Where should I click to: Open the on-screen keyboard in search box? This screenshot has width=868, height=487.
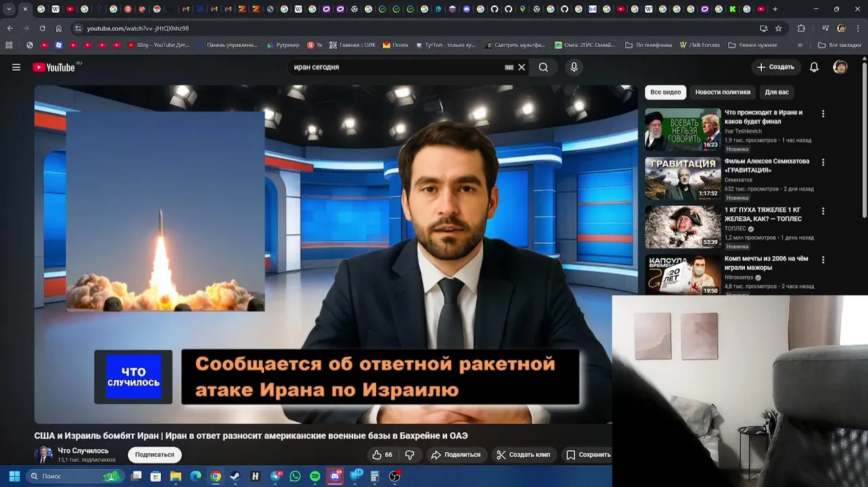pyautogui.click(x=509, y=68)
